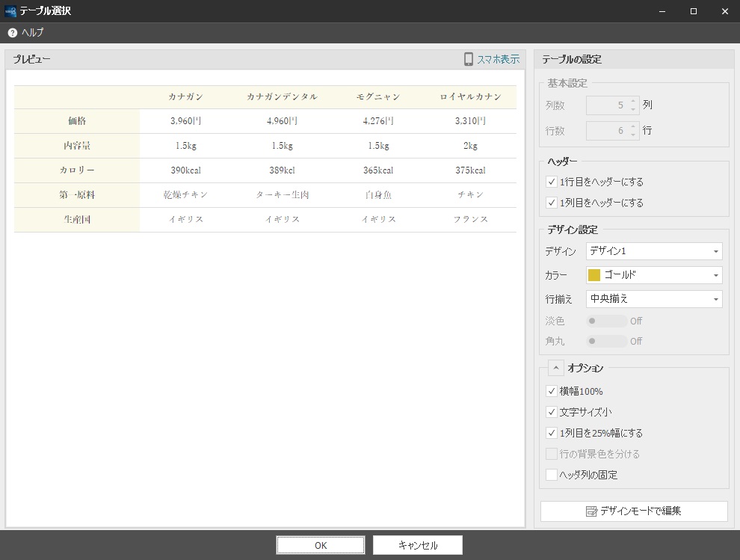Open the カラー dropdown showing ゴールド
Viewport: 740px width, 560px height.
(x=654, y=275)
